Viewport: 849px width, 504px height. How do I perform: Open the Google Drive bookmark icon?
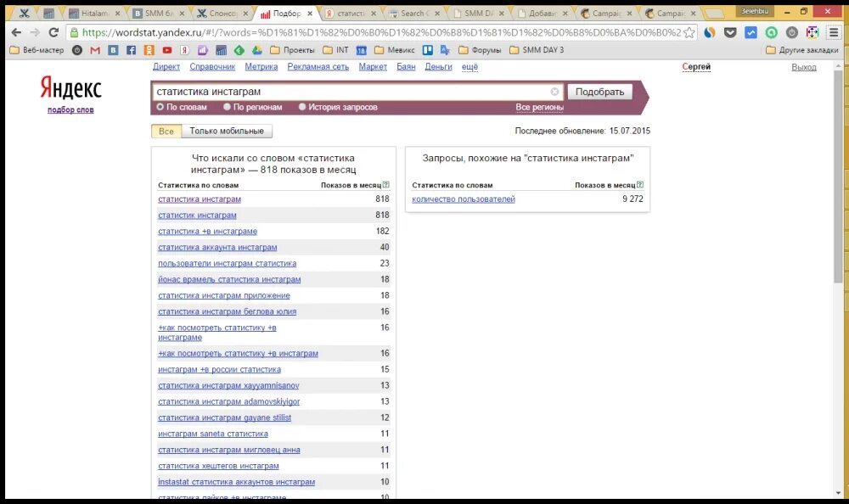257,50
